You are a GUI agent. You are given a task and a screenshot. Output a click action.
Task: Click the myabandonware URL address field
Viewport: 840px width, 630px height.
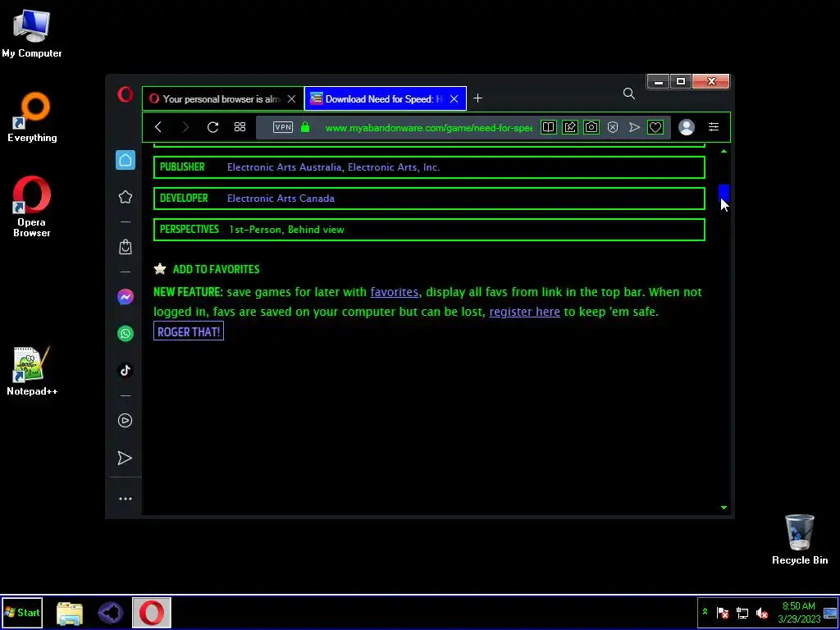(x=428, y=127)
